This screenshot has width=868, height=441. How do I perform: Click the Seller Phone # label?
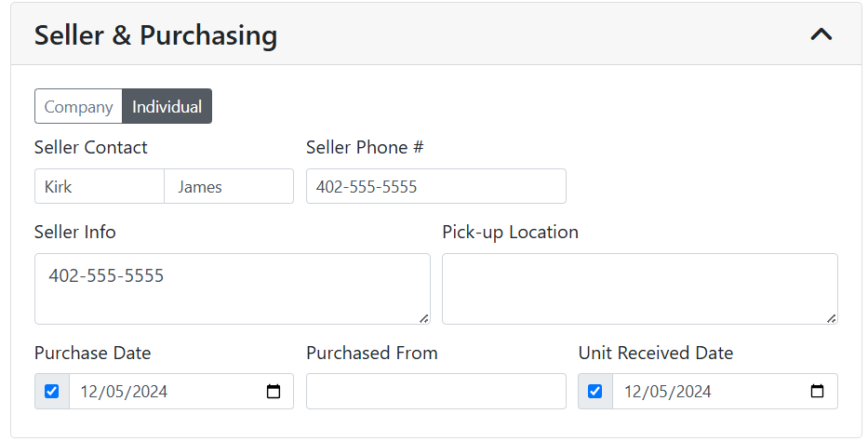pos(365,147)
